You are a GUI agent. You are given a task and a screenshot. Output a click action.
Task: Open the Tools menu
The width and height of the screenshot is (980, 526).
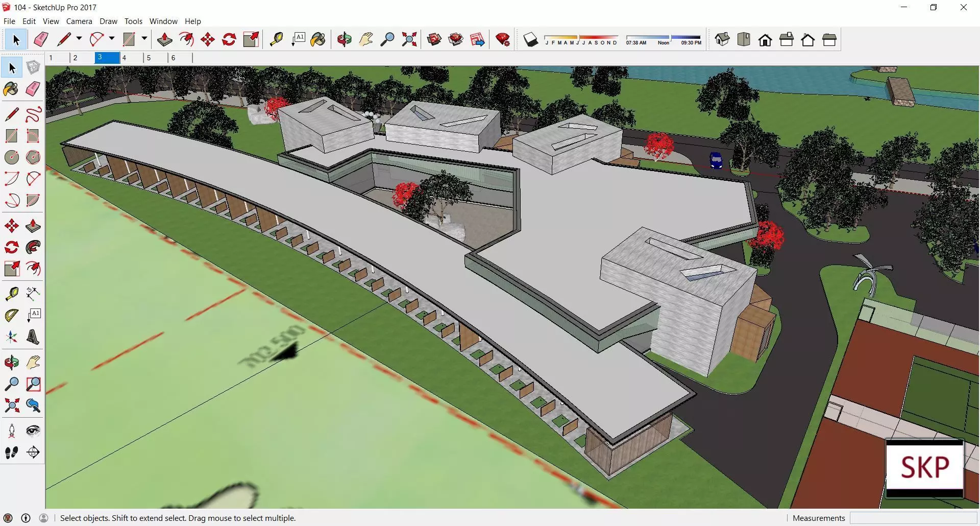point(133,21)
